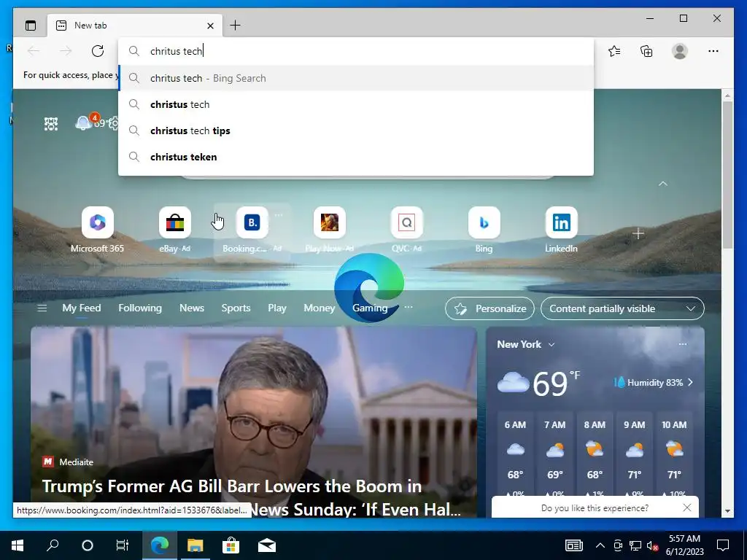The width and height of the screenshot is (747, 560).
Task: Close the New tab tab
Action: coord(211,26)
